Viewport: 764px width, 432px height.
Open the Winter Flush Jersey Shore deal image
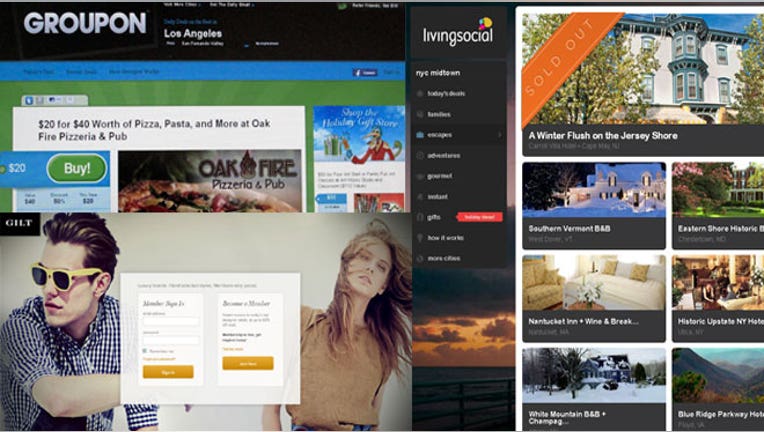[643, 69]
